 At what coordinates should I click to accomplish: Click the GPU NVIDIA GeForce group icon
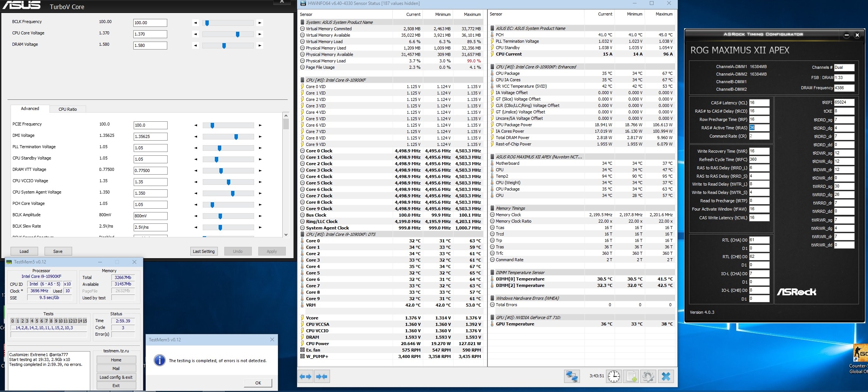pyautogui.click(x=492, y=318)
